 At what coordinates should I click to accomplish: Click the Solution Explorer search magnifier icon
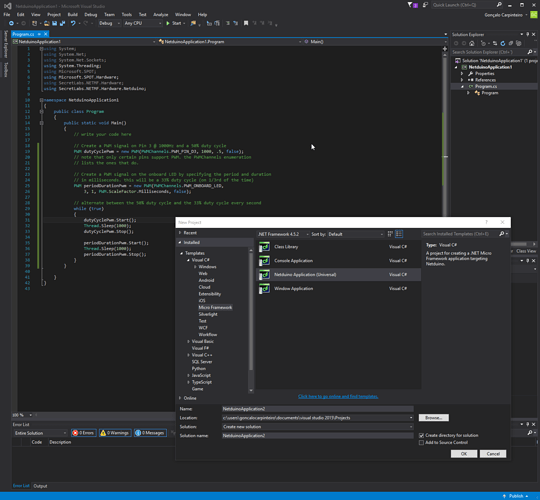(x=530, y=52)
